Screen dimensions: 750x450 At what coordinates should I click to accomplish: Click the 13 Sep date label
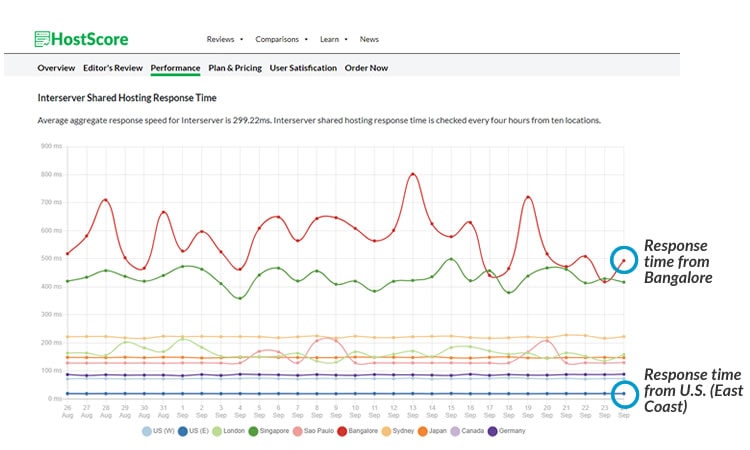click(x=413, y=411)
